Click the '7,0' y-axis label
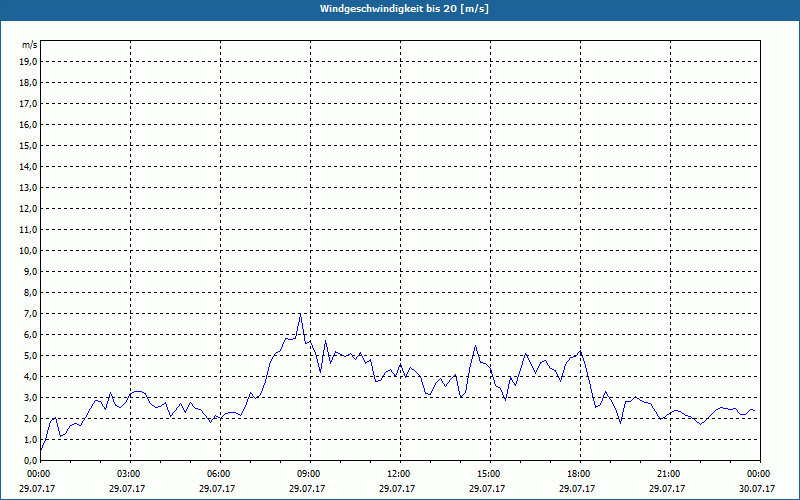 pos(30,314)
